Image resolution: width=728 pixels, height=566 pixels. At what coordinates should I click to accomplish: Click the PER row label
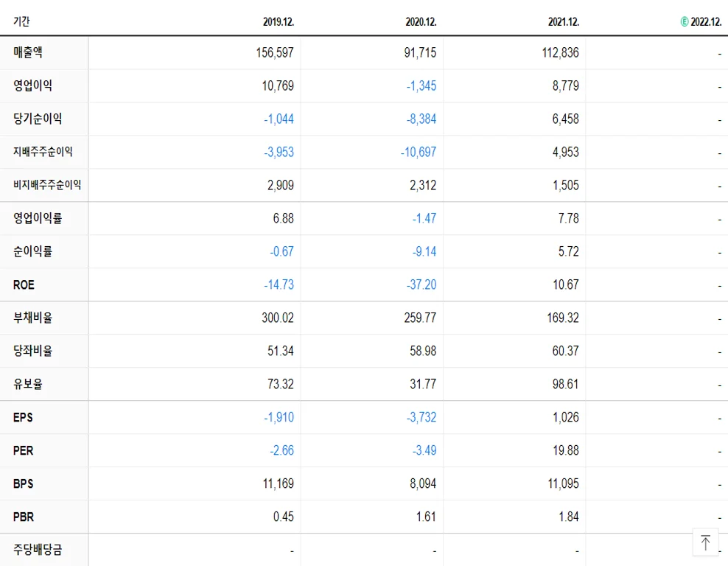(24, 450)
